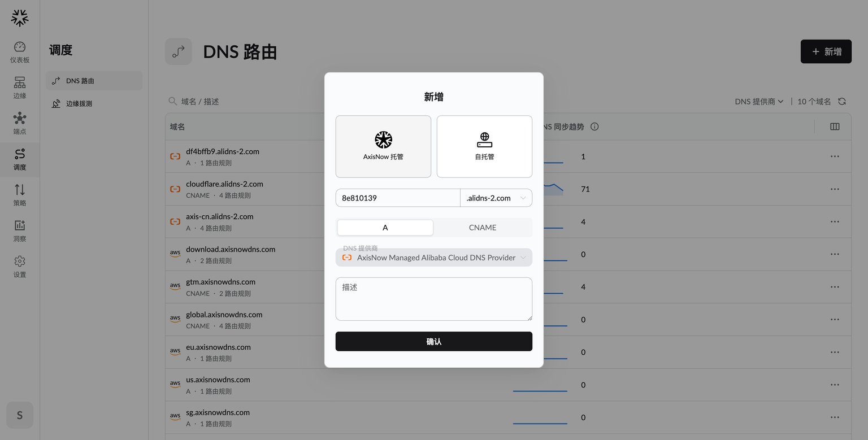Open row actions for cloudflare.alidns-2.com

coord(835,189)
